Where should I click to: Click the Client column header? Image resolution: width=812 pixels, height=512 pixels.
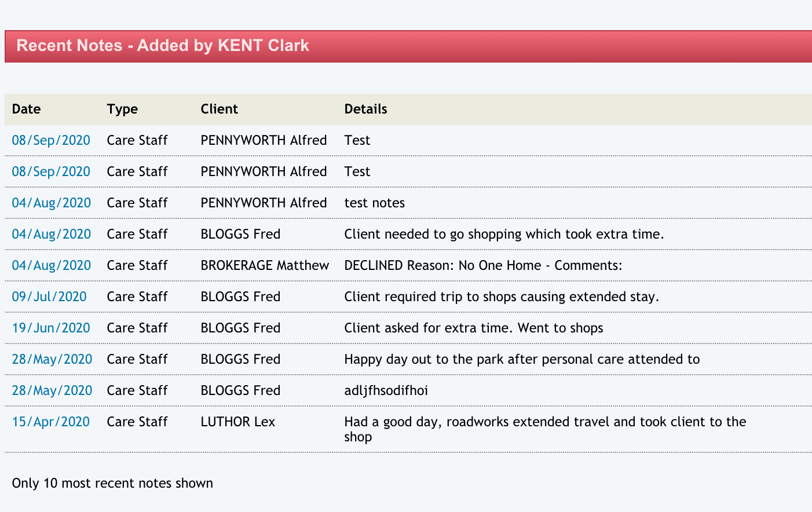[x=219, y=109]
